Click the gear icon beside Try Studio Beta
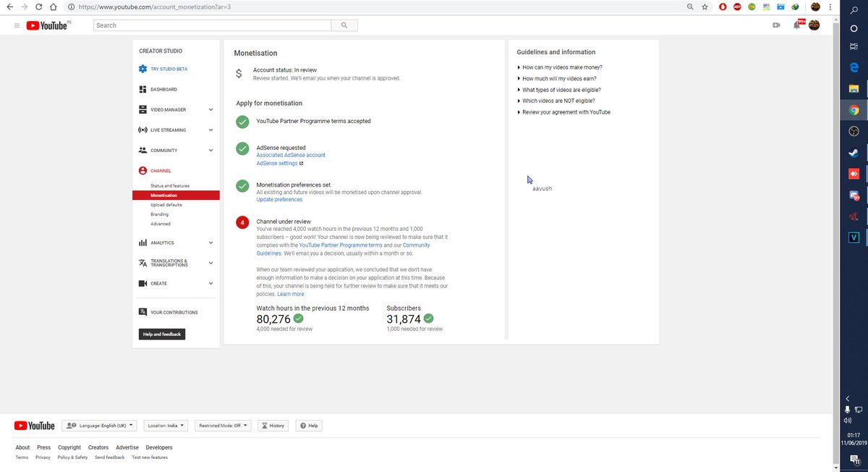Screen dimensions: 868x472 (142, 69)
